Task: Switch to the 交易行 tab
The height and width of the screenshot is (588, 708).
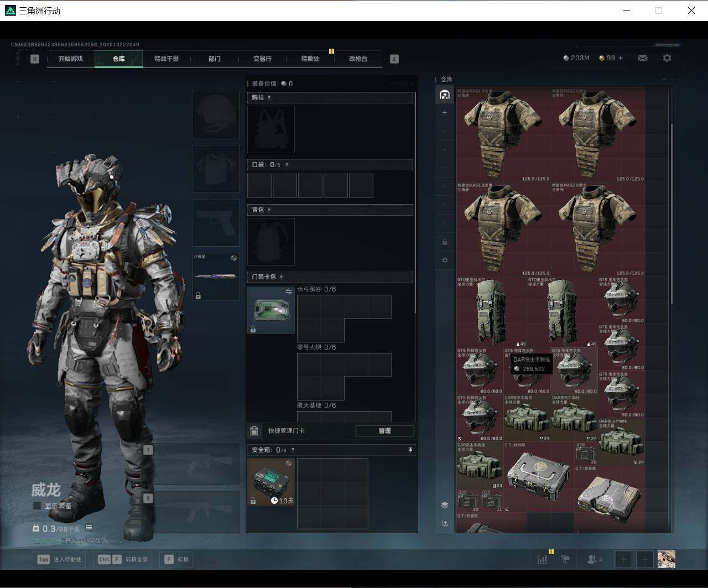Action: pos(262,59)
